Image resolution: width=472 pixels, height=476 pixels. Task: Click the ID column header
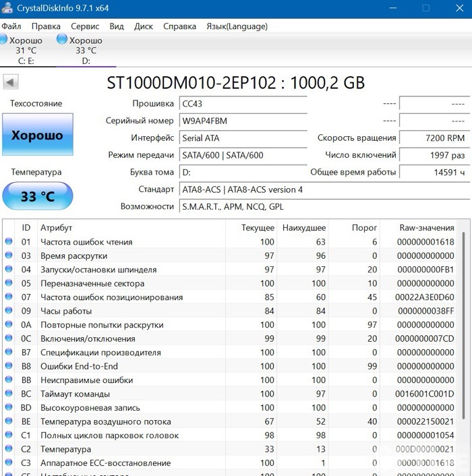[x=26, y=227]
